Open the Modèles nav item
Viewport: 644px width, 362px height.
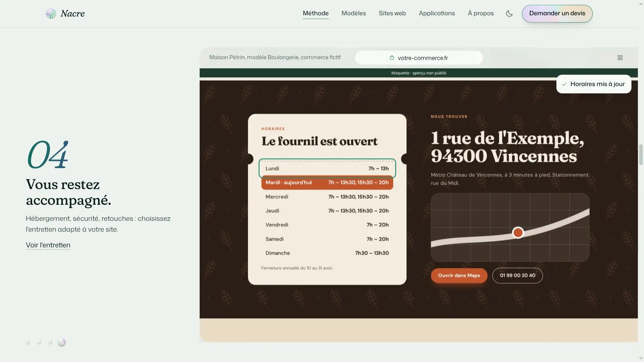point(354,13)
